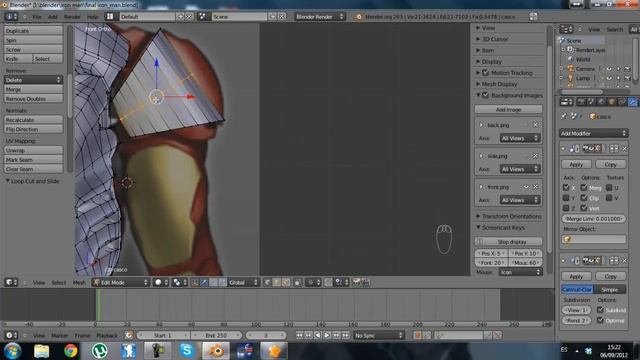640x360 pixels.
Task: Click the Mark Seam button
Action: pos(33,160)
